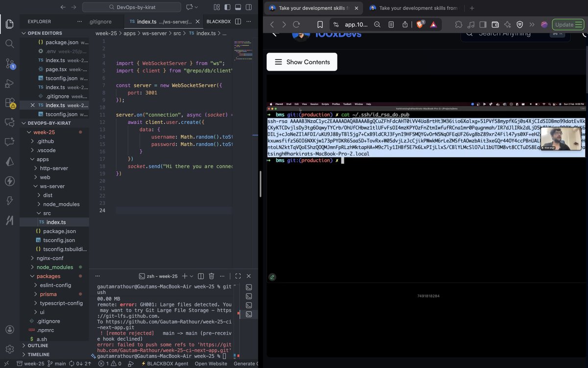Open the Source Control view in the sidebar
This screenshot has width=588, height=368.
9,63
